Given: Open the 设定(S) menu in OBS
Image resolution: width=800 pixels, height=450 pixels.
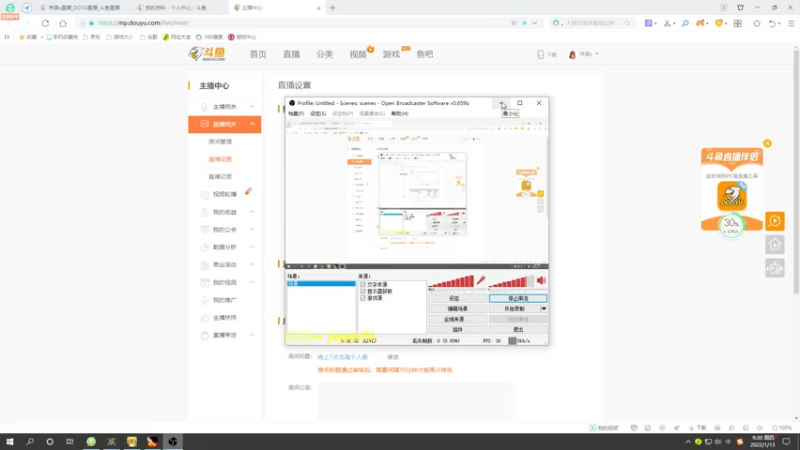Looking at the screenshot, I should [x=318, y=113].
